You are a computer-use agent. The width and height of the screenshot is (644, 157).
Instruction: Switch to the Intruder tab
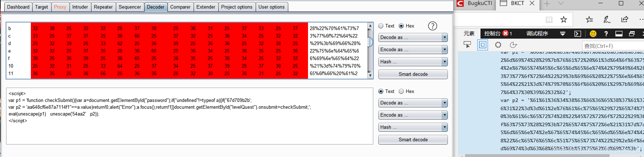click(80, 7)
